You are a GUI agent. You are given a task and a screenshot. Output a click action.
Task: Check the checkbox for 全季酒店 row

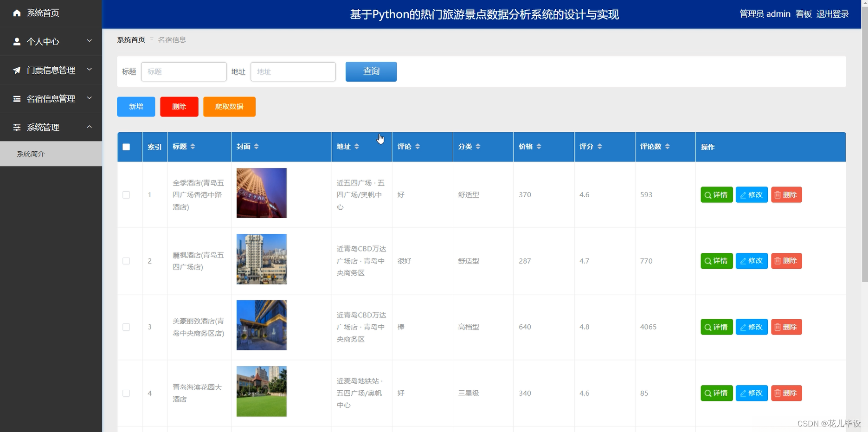[126, 195]
